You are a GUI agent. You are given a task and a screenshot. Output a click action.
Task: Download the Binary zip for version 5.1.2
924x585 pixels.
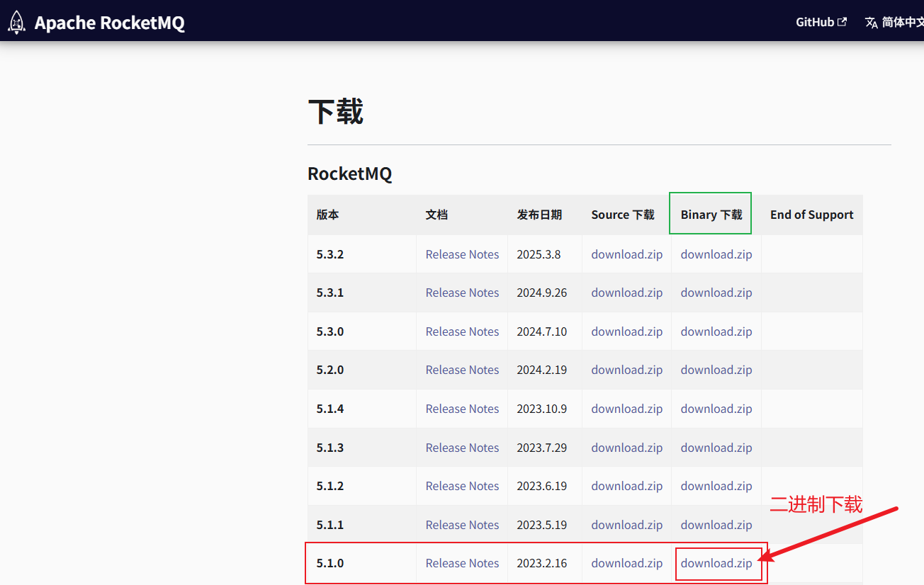coord(716,486)
